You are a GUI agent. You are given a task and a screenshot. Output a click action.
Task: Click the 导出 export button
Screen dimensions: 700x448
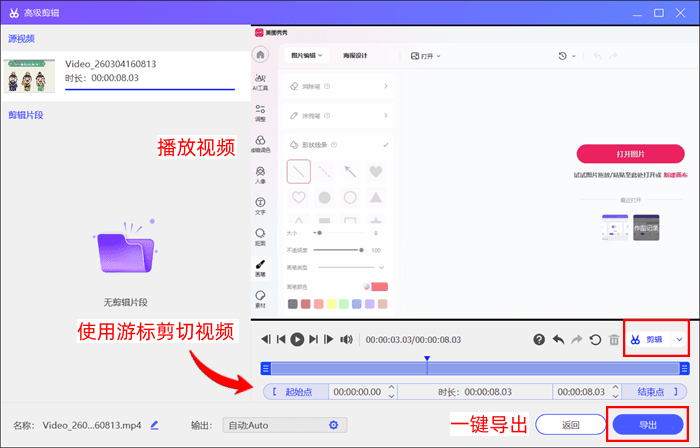point(648,425)
